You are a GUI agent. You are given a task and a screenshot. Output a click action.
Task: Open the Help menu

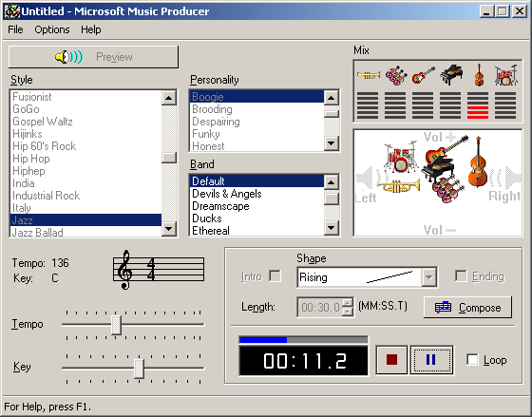point(90,29)
